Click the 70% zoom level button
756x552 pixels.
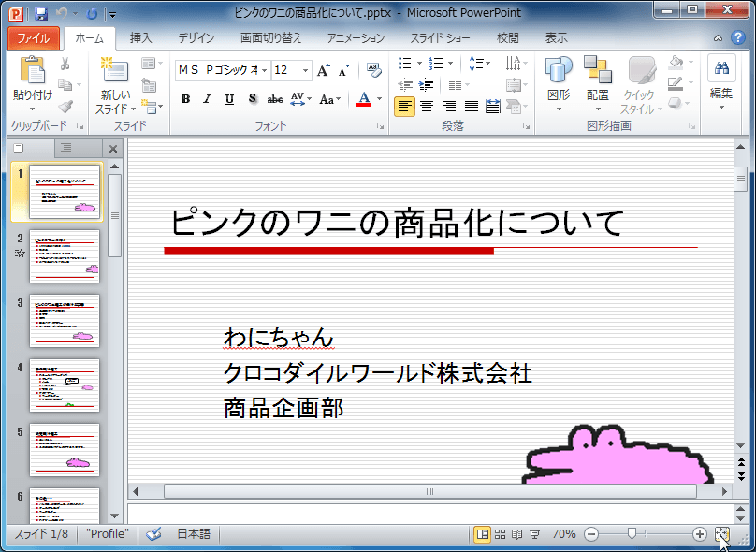pyautogui.click(x=563, y=533)
